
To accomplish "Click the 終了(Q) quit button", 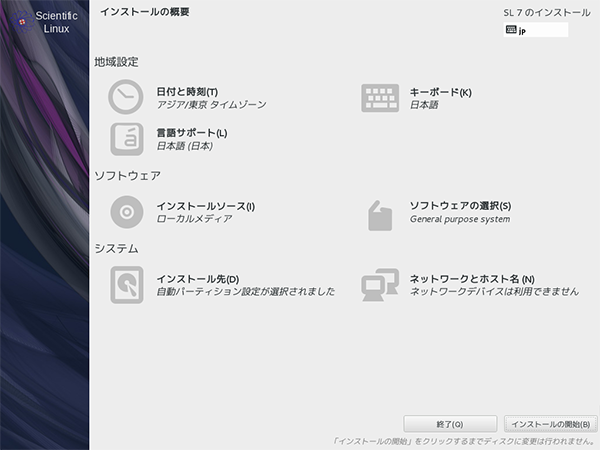I will tap(450, 424).
